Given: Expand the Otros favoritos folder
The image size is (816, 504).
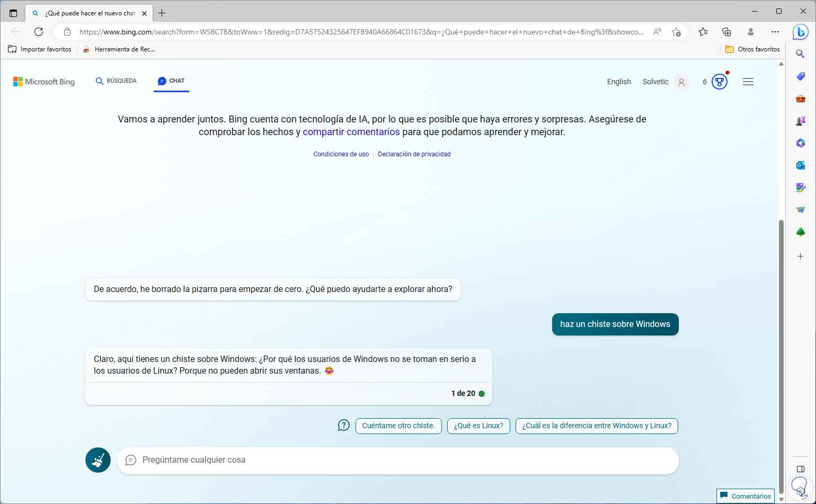Looking at the screenshot, I should [x=752, y=49].
